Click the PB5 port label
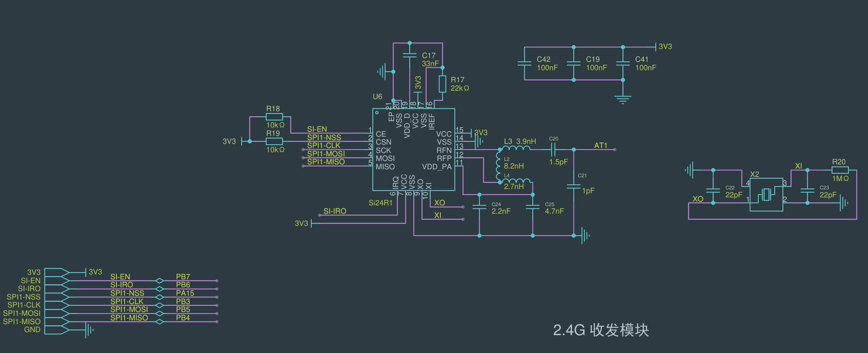 (183, 309)
